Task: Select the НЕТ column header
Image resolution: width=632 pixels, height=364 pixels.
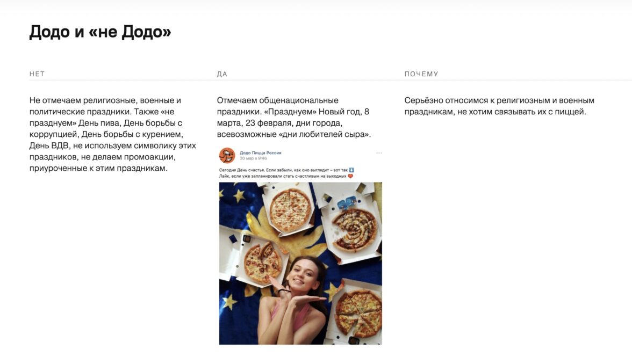Action: tap(37, 74)
